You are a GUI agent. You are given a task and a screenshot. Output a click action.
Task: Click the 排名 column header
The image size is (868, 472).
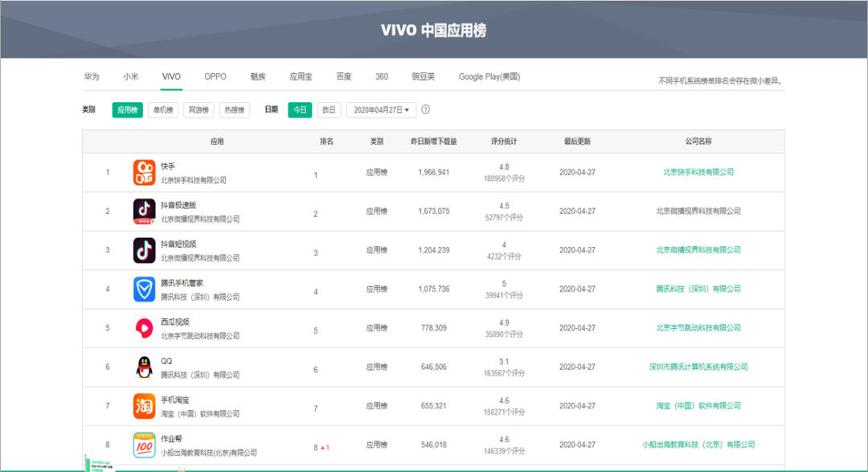click(326, 142)
